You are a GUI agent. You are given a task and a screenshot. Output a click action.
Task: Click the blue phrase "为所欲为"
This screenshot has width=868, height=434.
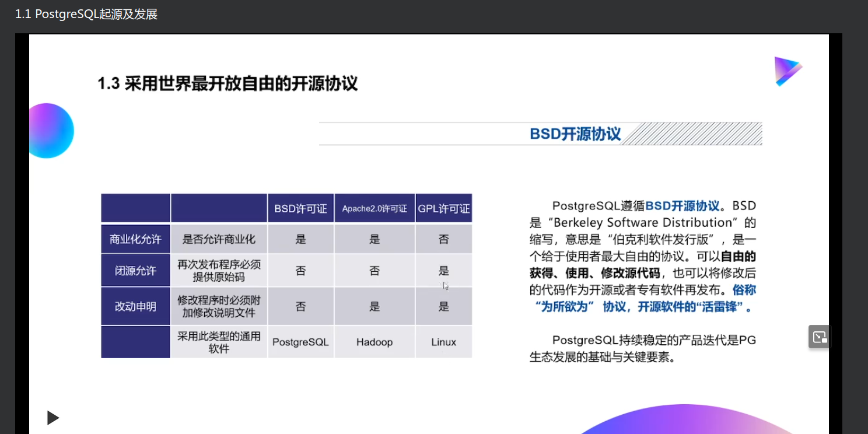[x=566, y=307]
